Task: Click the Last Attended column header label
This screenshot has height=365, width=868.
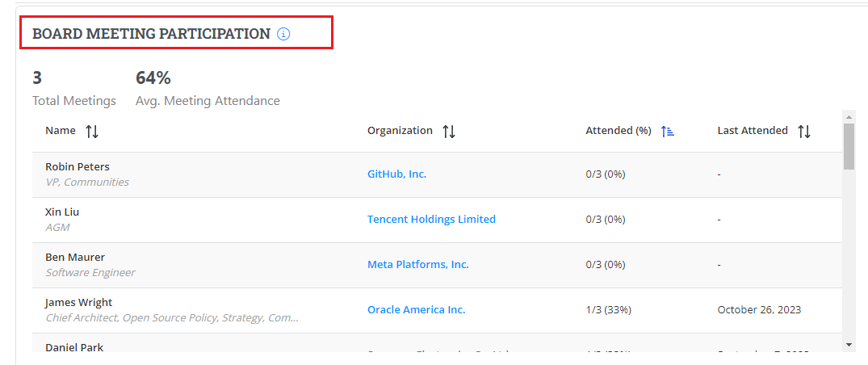Action: tap(753, 131)
